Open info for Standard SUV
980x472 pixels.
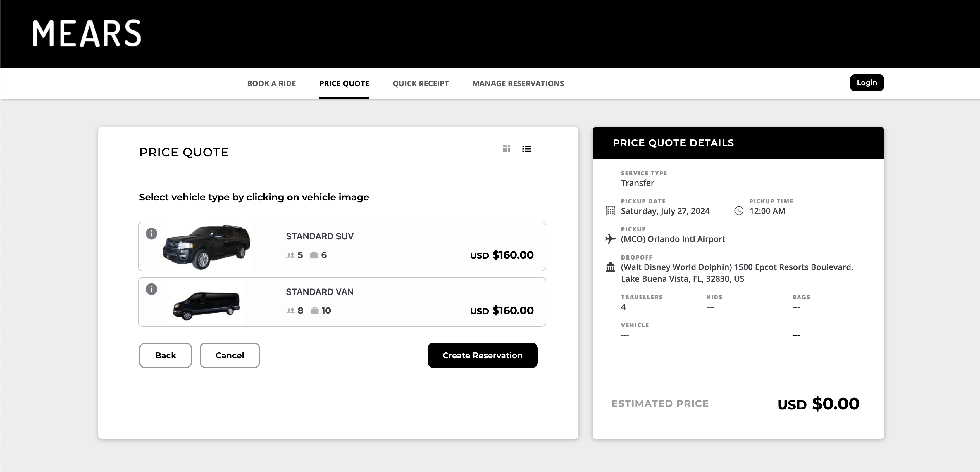point(151,234)
